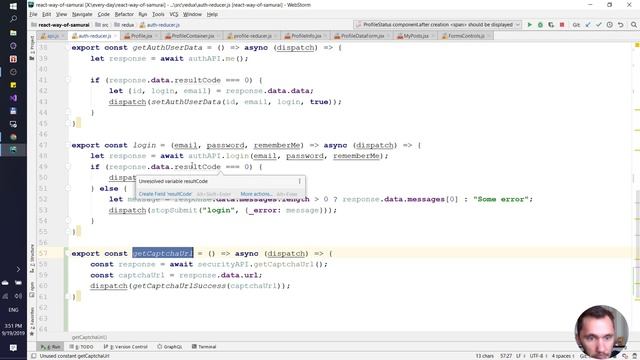The image size is (640, 360).
Task: Change LF line separator in status bar
Action: click(x=519, y=356)
